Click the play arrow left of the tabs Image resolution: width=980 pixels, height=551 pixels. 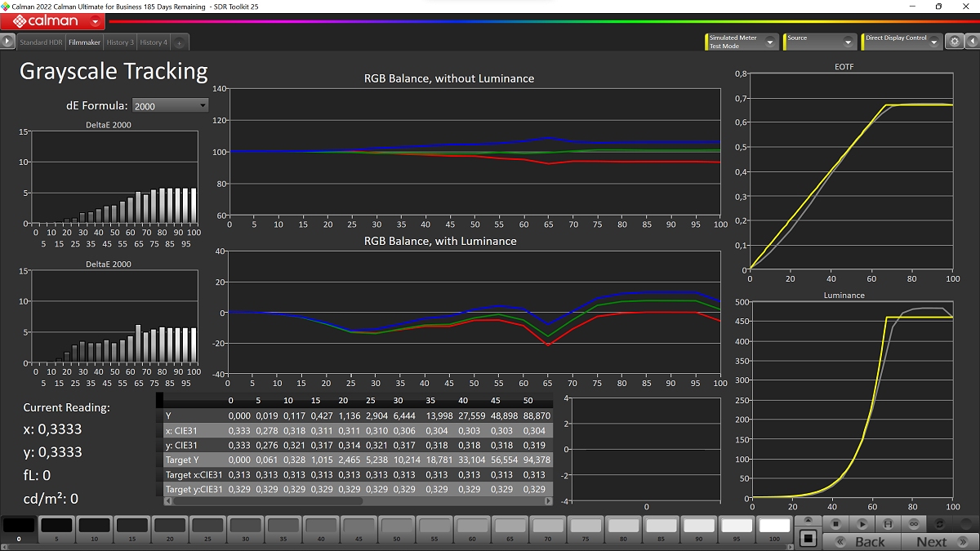8,41
